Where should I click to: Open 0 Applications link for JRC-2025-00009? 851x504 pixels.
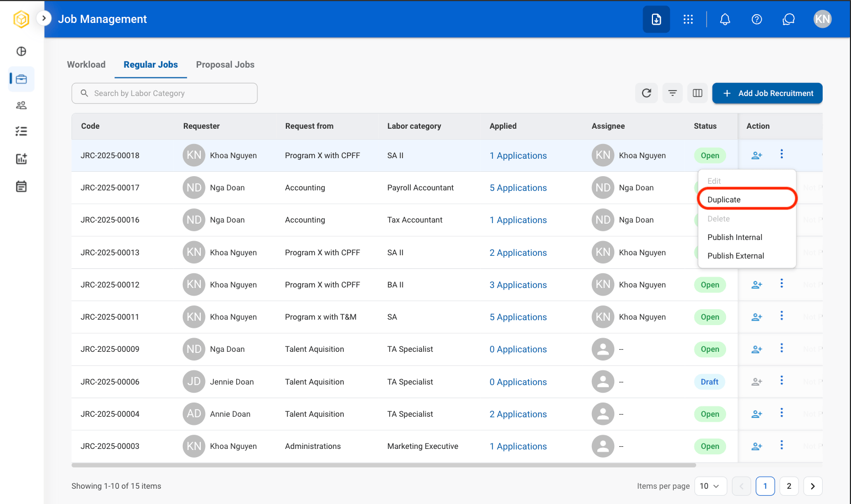518,349
